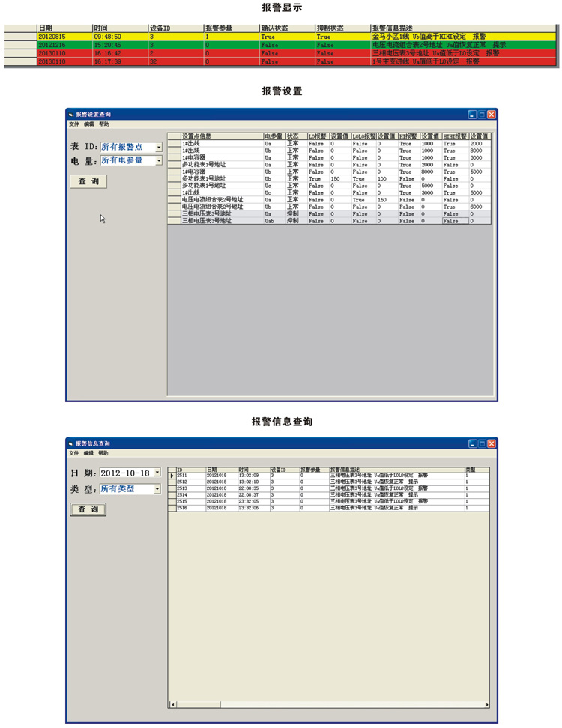Click the right scroll arrow in 报警信息查询 table
This screenshot has width=562, height=728.
tap(488, 704)
